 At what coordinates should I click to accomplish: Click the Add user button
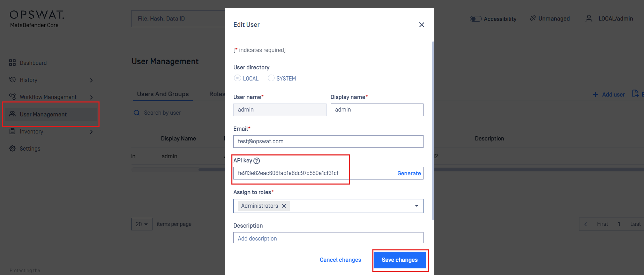tap(609, 94)
